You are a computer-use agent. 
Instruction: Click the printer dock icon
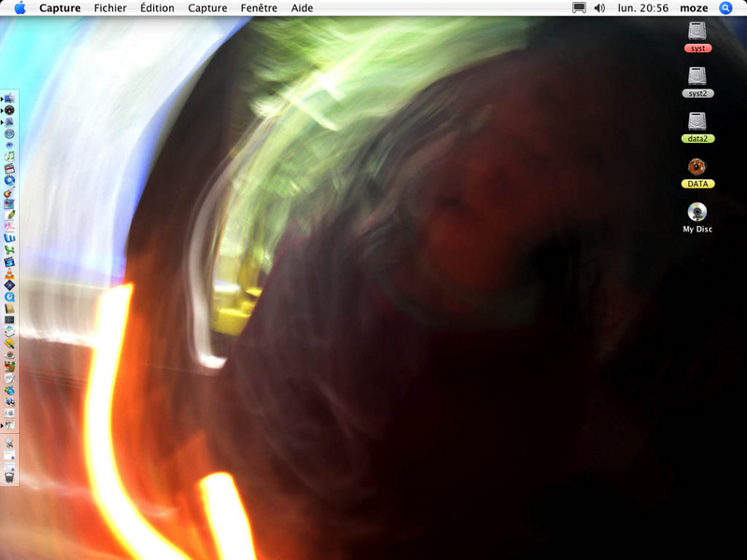(9, 331)
